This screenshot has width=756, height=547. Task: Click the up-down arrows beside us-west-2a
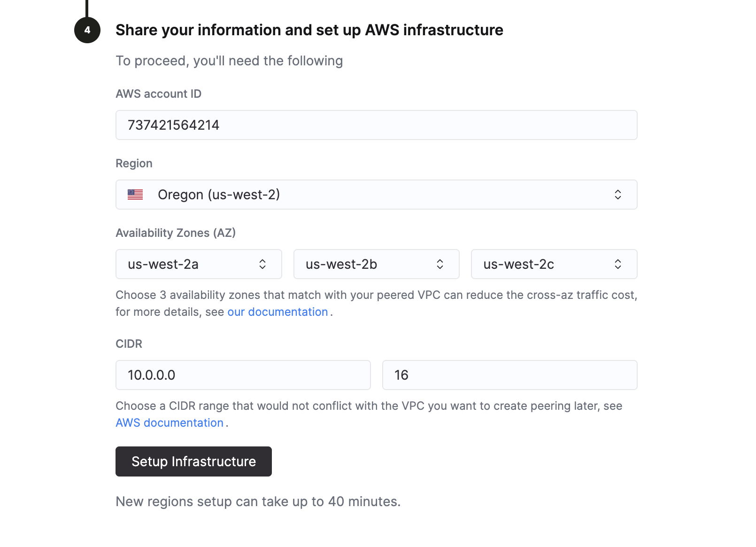point(262,264)
